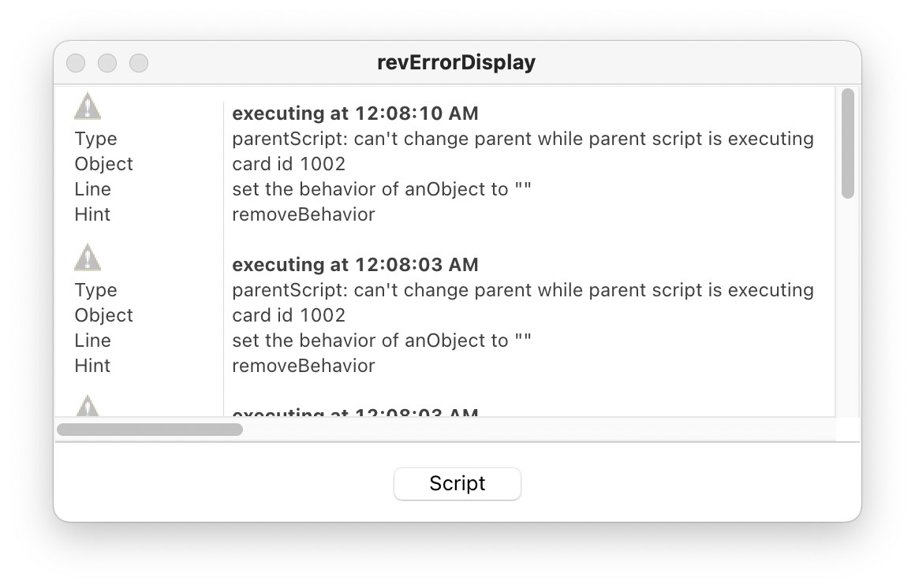
Task: Click the removeBehavior hint of the 12:08:10 error
Action: click(x=303, y=214)
